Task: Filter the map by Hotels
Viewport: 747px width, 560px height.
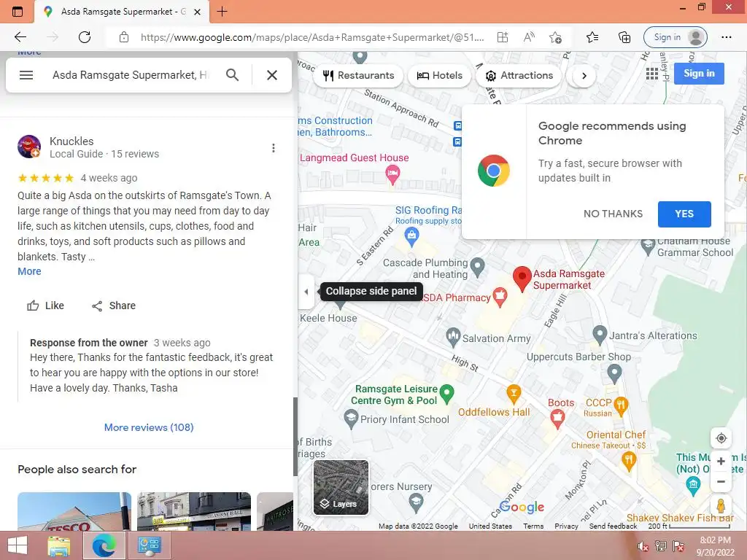Action: click(x=439, y=76)
